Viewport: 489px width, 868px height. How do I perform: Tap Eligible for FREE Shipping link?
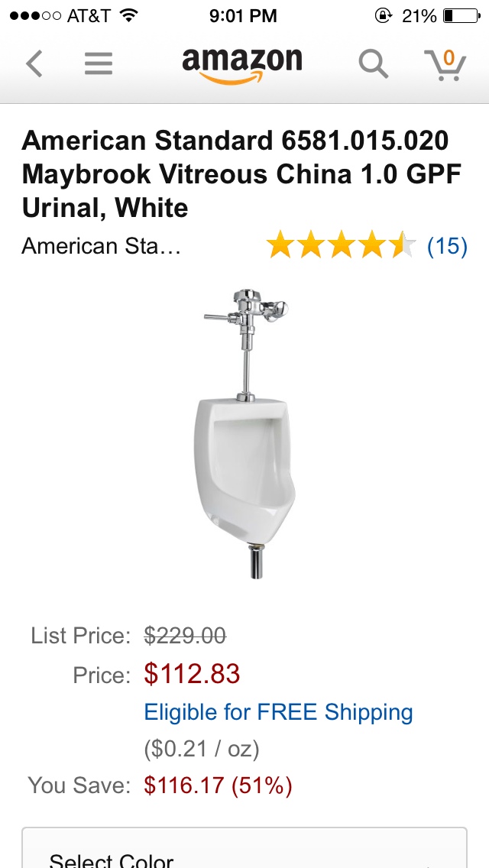click(x=279, y=712)
